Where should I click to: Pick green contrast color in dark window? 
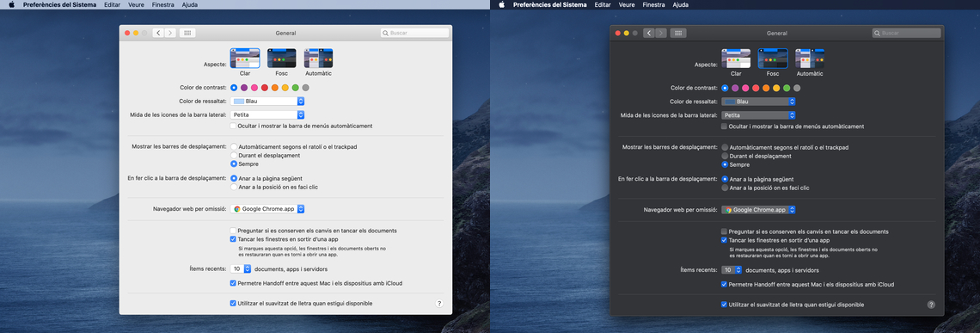click(787, 89)
